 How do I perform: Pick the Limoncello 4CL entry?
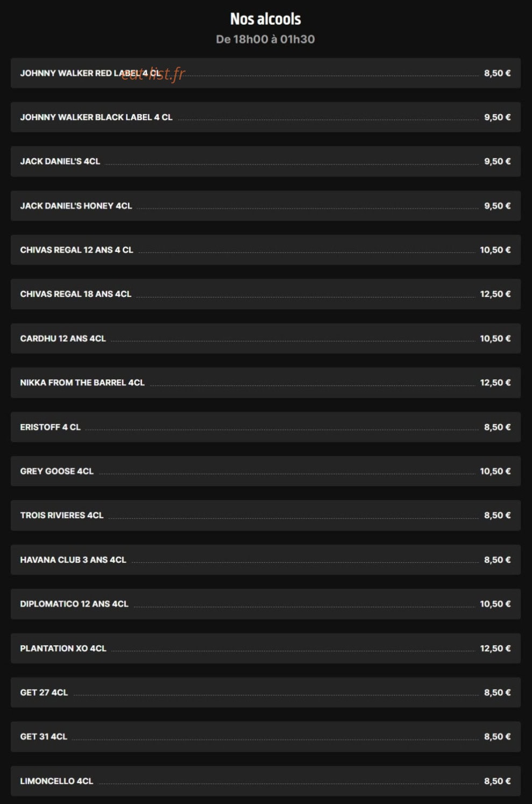pyautogui.click(x=265, y=781)
